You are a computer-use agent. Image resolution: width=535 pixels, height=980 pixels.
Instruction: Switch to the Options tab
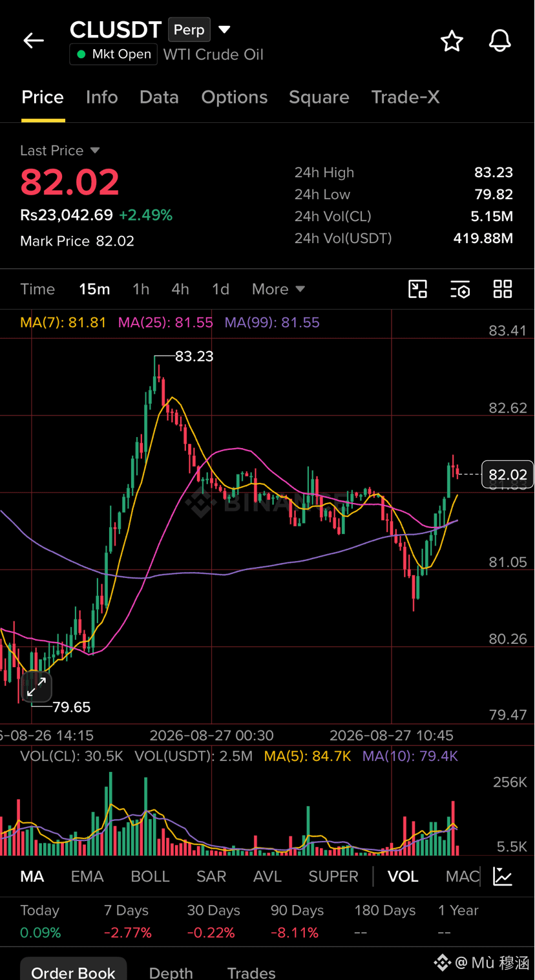[234, 97]
